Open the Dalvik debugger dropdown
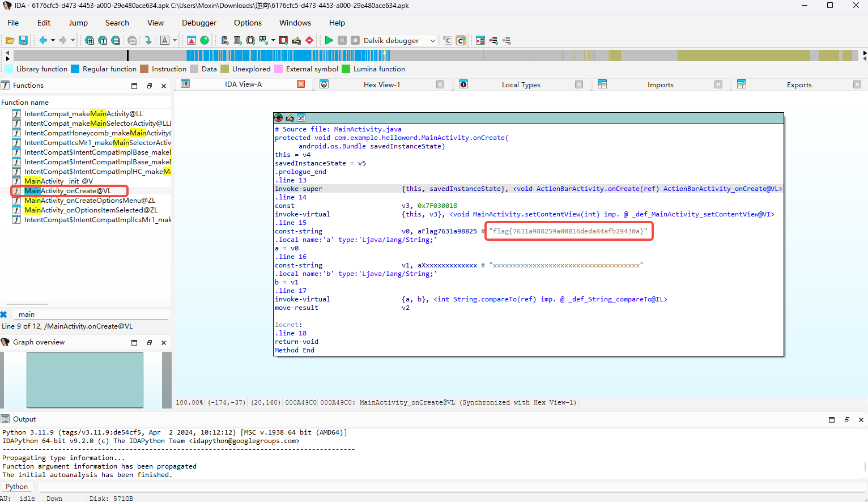Screen dimensions: 868x502 [433, 40]
